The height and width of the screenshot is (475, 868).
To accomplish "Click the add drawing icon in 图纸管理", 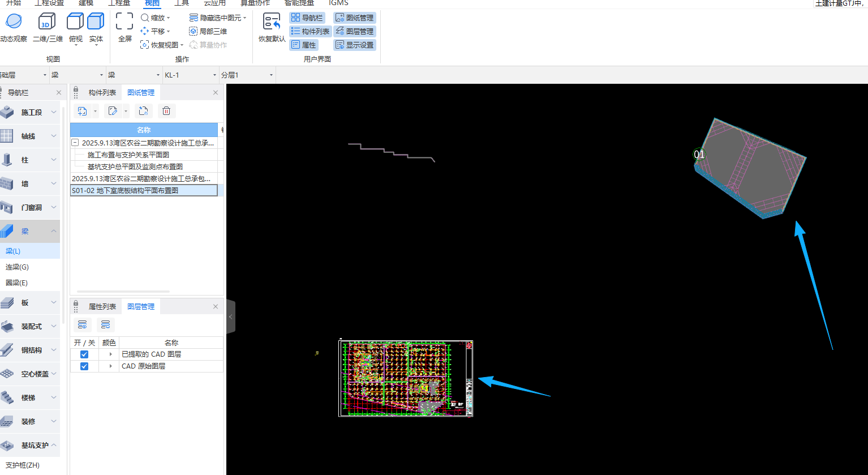I will tap(83, 111).
